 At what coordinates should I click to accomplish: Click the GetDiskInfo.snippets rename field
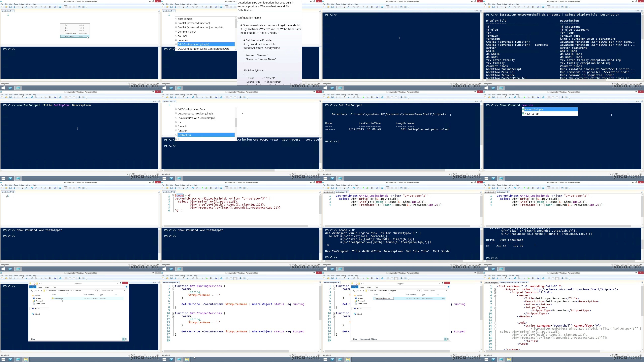[x=385, y=298]
